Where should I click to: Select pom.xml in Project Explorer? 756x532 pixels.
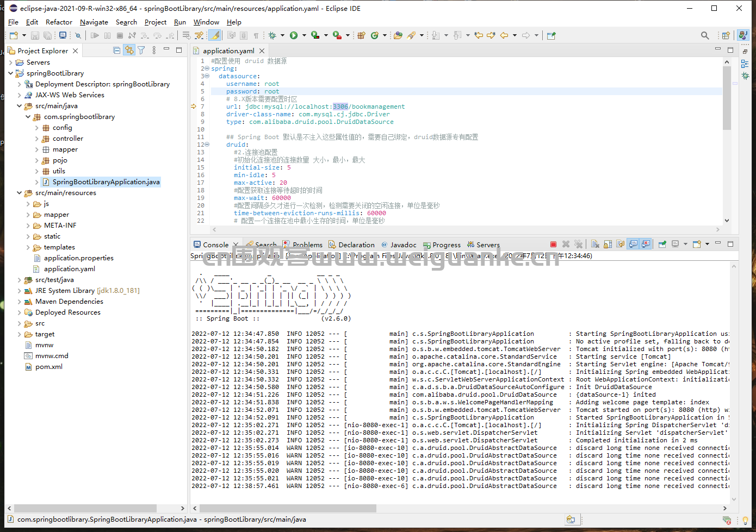[49, 367]
